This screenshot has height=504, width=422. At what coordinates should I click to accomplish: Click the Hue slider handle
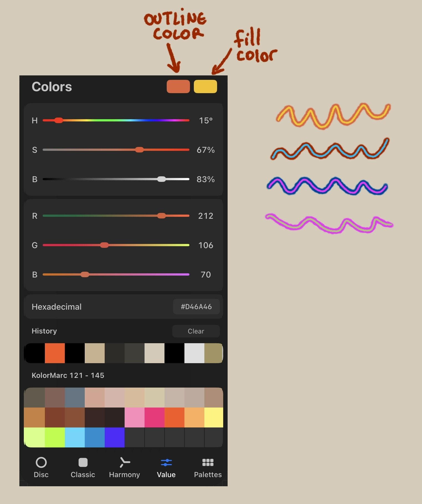pos(58,120)
